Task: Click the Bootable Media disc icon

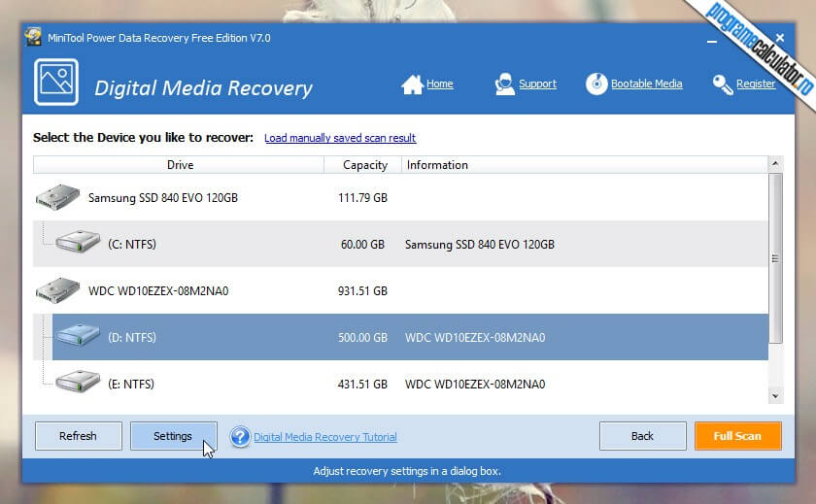Action: click(596, 84)
